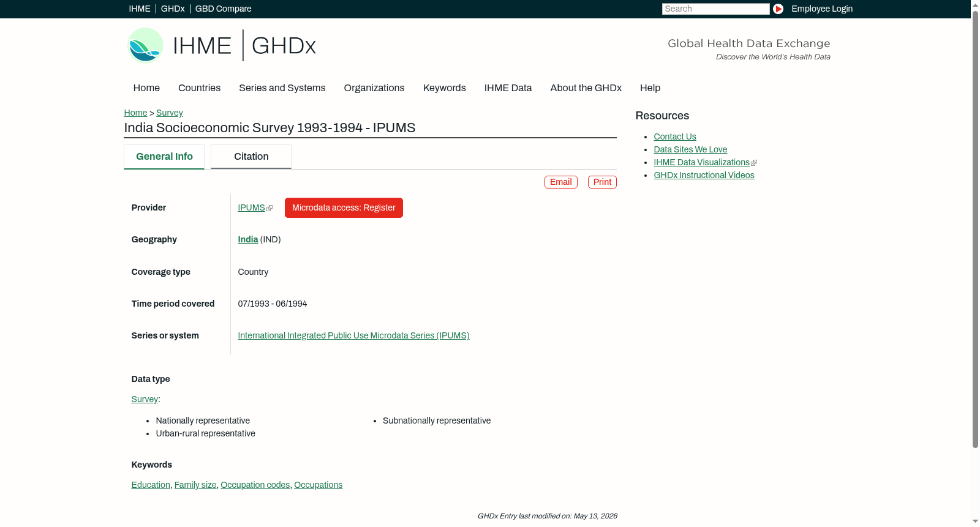The width and height of the screenshot is (980, 527).
Task: Click the Global Health Data Exchange tagline heading
Action: (x=748, y=43)
